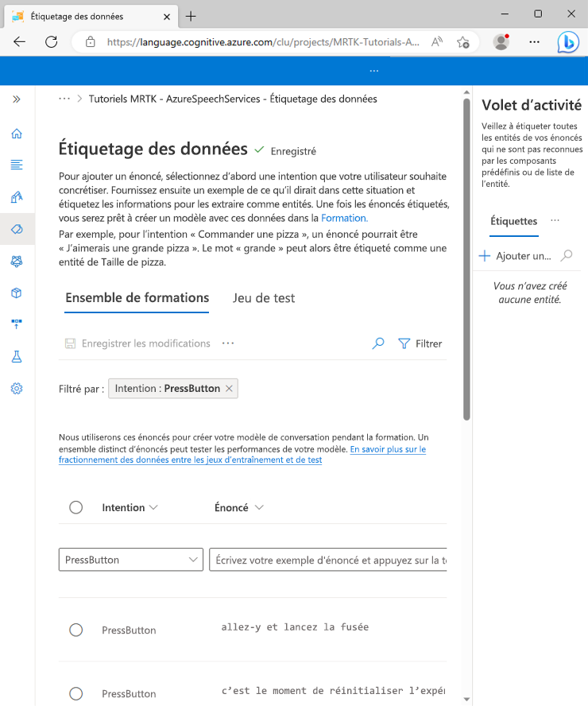Open the schema definition lines icon
Viewport: 588px width, 706px height.
pos(17,165)
